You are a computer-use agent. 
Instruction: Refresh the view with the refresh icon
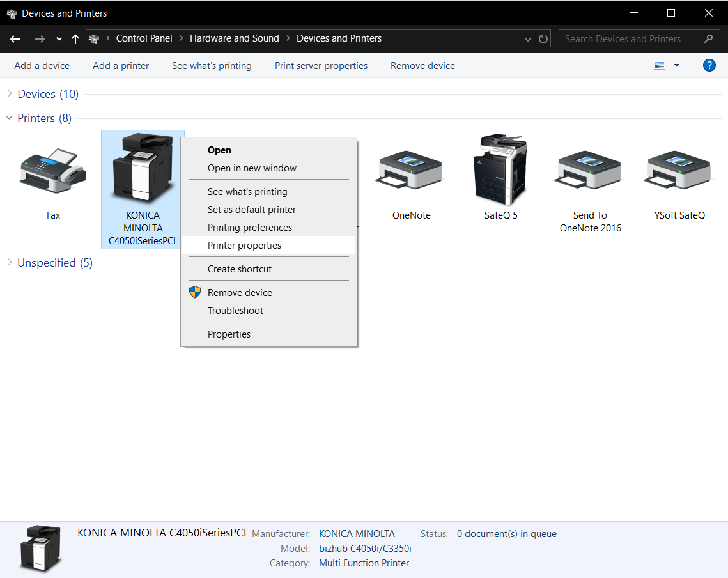tap(543, 38)
